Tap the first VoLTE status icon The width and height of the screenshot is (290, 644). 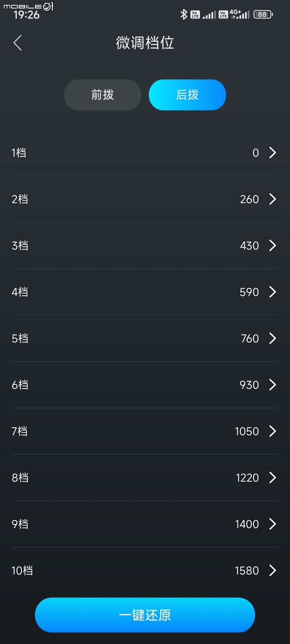point(195,14)
